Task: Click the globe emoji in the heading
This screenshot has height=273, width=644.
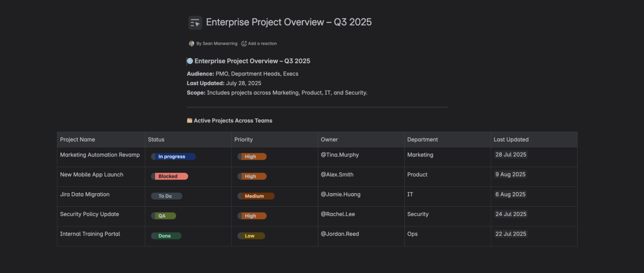Action: 190,61
